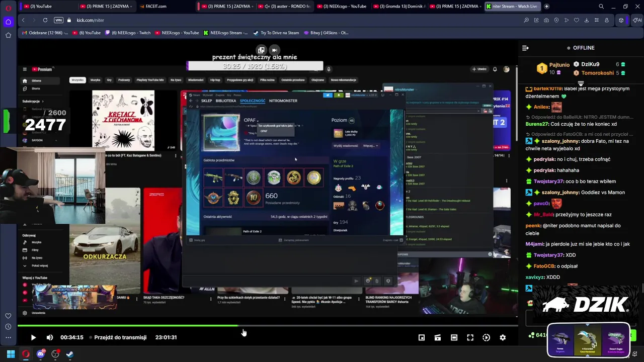Take a snapshot with the camera toolbar icon
This screenshot has width=644, height=362.
546,20
